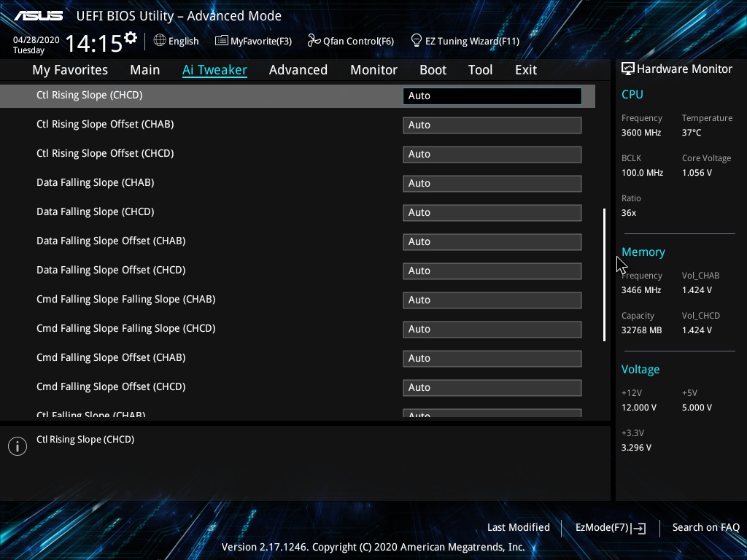Click the 3466 MHz memory frequency value
747x560 pixels.
(641, 290)
